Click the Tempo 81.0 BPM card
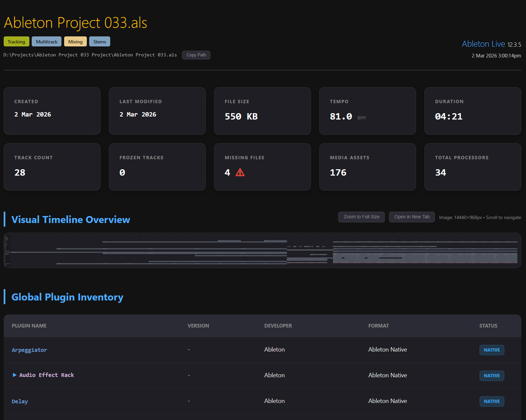This screenshot has height=420, width=526. point(367,111)
